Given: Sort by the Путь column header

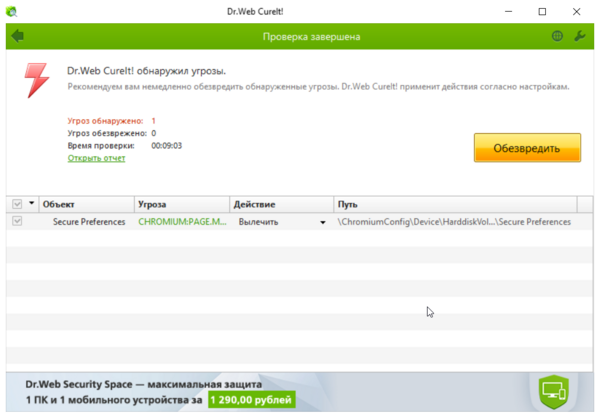Looking at the screenshot, I should (x=455, y=204).
